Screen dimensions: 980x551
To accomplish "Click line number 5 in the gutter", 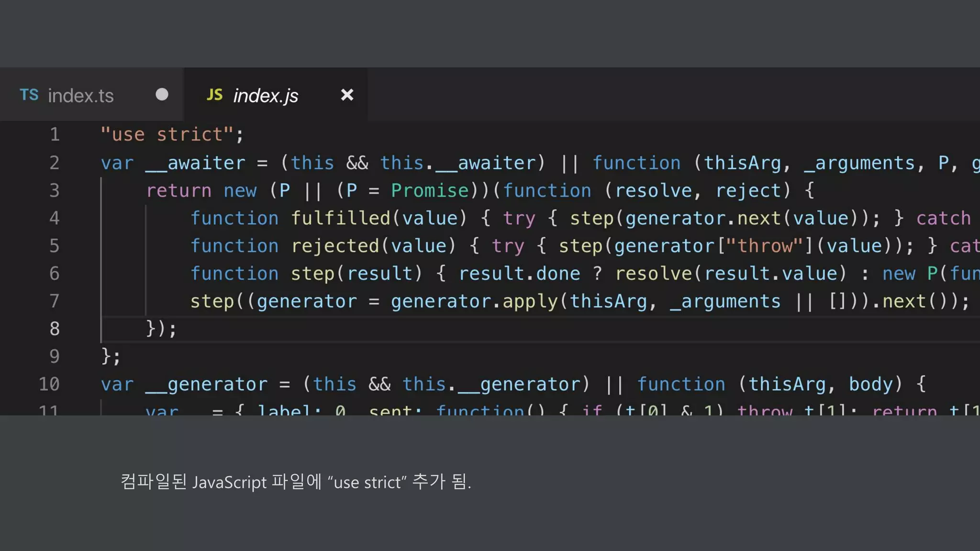I will click(x=55, y=246).
